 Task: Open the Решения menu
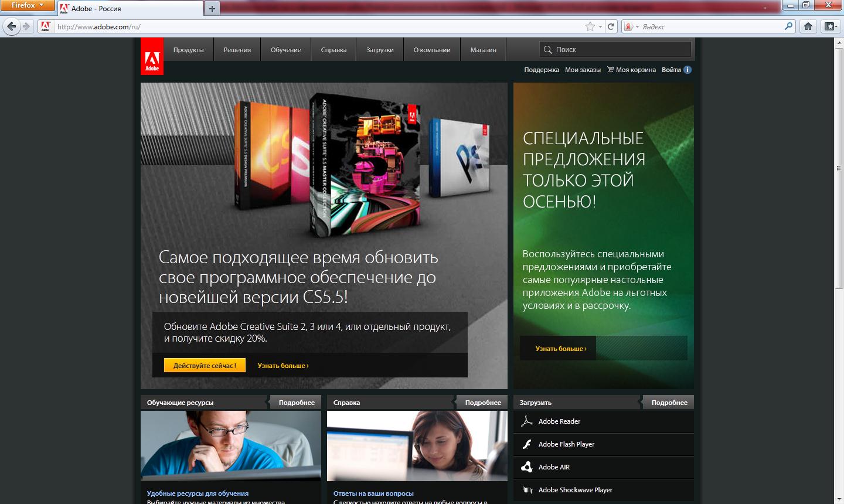pos(237,50)
